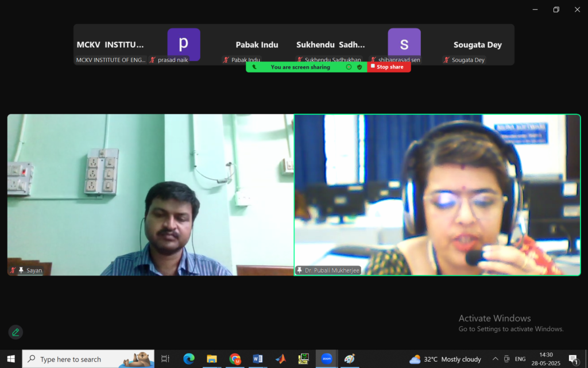The width and height of the screenshot is (588, 368).
Task: Click the security shield icon in sharing bar
Action: 359,67
